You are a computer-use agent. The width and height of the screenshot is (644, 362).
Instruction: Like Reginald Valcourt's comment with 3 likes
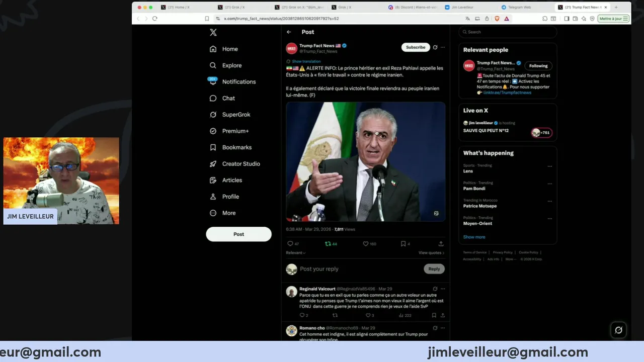369,315
